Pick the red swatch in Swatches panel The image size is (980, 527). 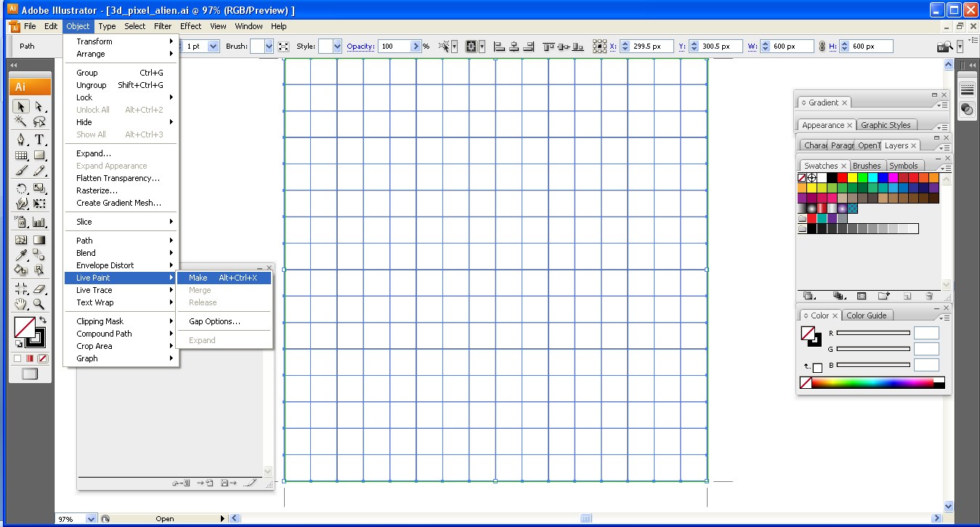click(842, 177)
